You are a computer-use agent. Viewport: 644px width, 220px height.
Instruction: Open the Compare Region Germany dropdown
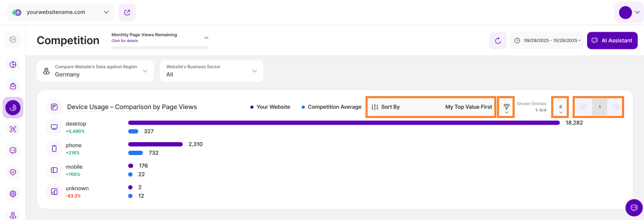(x=96, y=71)
